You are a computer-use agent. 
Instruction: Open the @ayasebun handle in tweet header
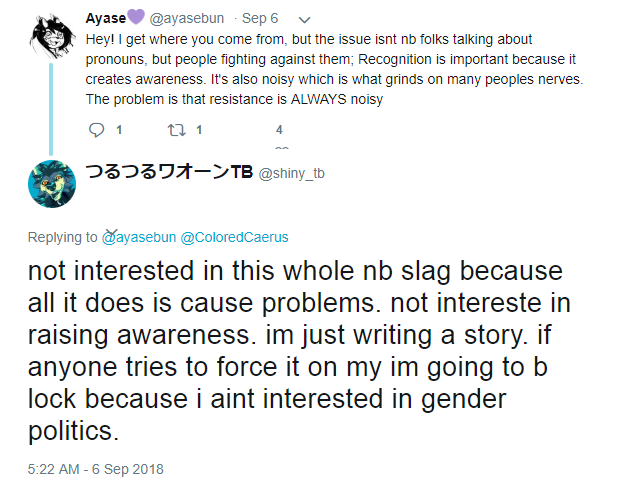186,18
